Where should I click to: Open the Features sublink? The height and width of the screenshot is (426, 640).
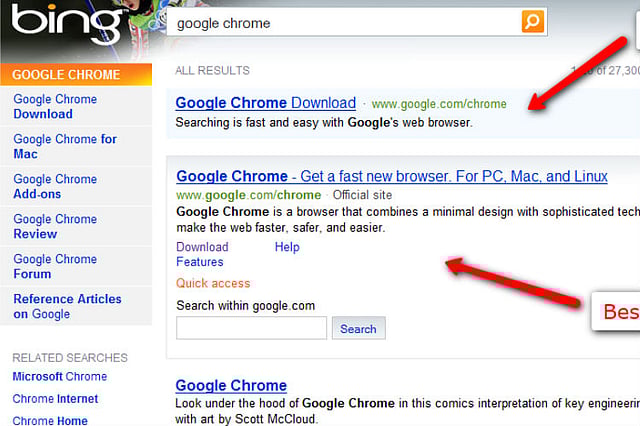point(200,262)
